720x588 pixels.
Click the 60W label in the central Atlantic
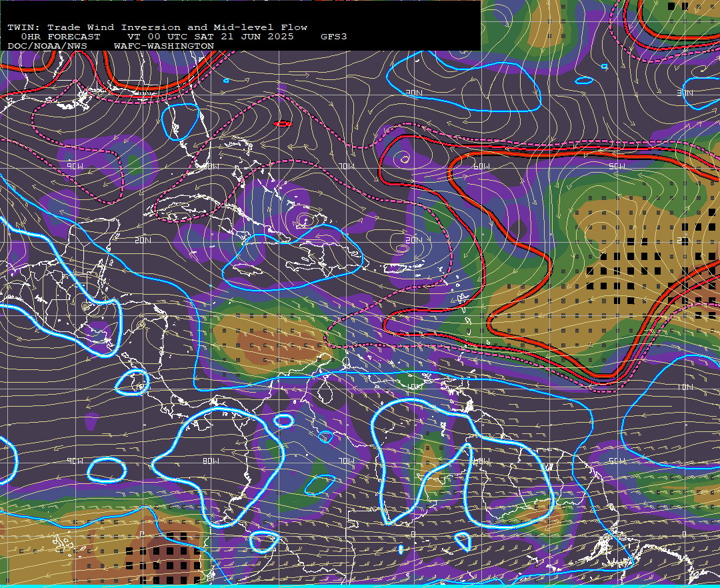tap(481, 166)
